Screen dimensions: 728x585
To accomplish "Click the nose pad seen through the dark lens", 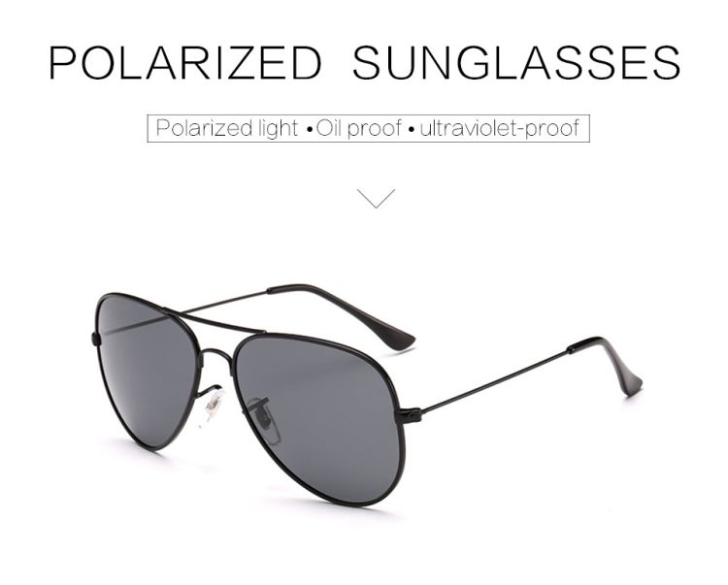I will pyautogui.click(x=263, y=415).
